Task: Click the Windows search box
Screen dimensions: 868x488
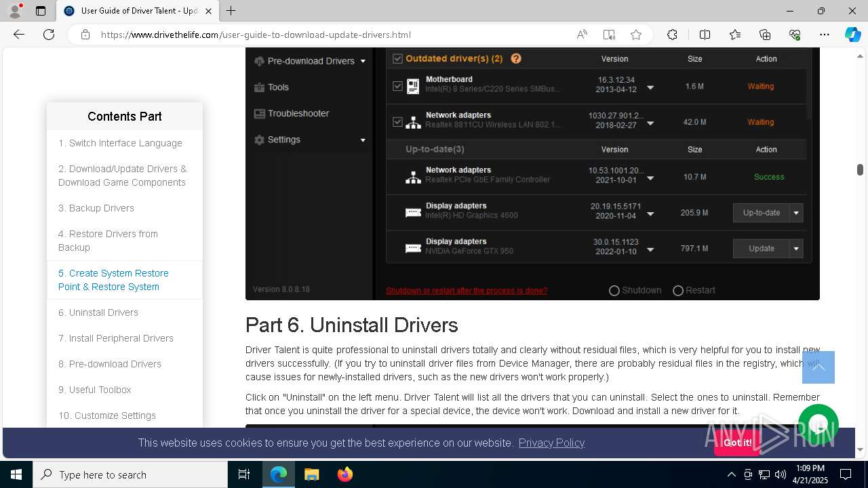Action: 130,474
